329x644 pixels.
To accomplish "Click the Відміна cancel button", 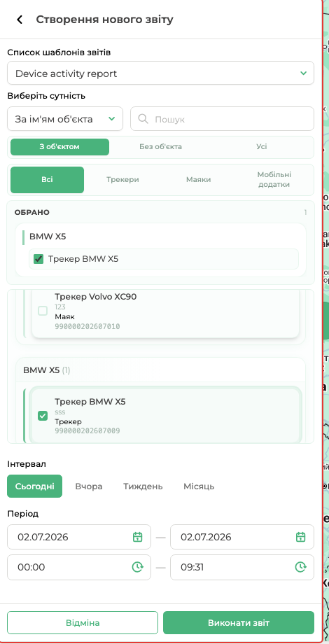I will pos(83,622).
